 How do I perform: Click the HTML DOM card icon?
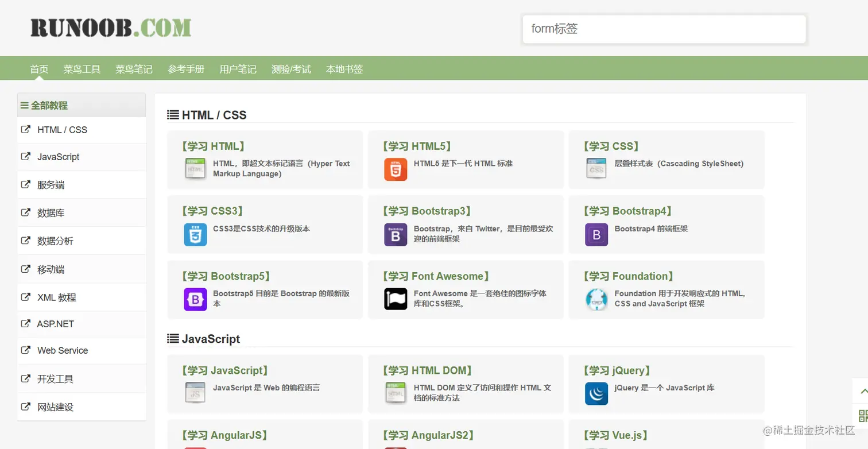(x=396, y=394)
